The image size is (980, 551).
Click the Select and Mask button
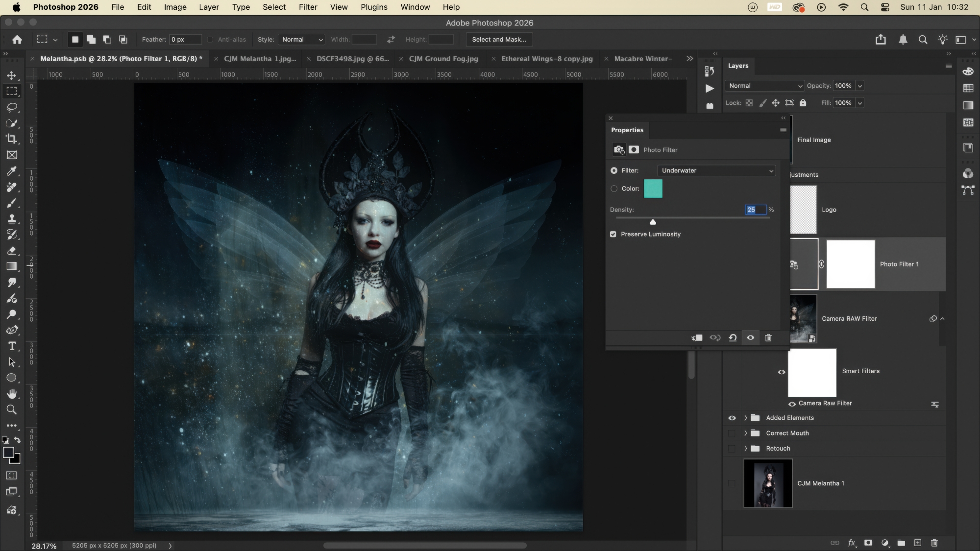pos(499,39)
